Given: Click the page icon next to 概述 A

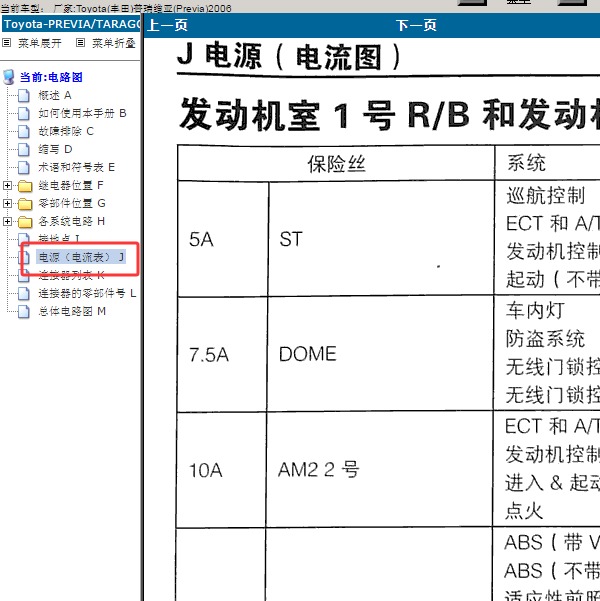Looking at the screenshot, I should [24, 95].
